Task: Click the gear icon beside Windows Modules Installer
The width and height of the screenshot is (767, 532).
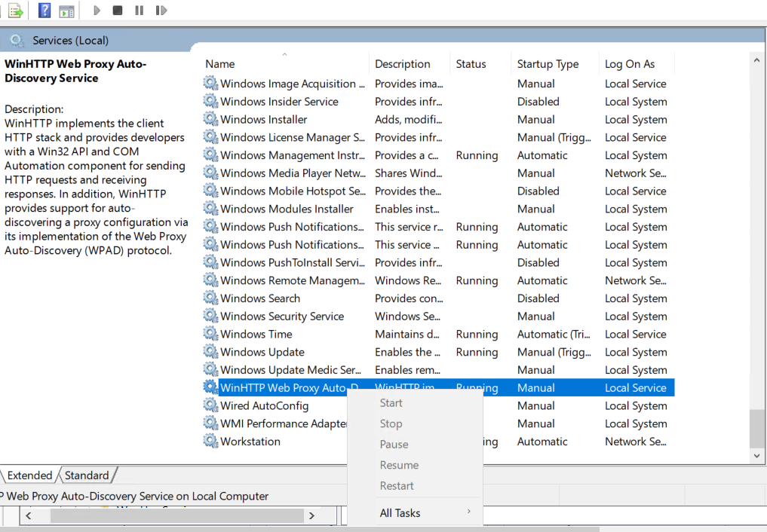Action: point(211,209)
